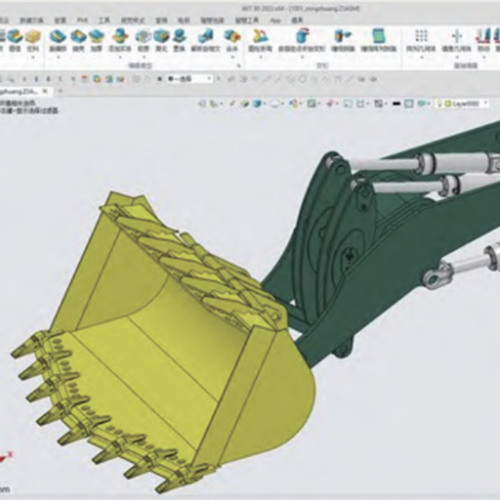Image resolution: width=500 pixels, height=500 pixels.
Task: Choose the Thicken tool icon in the ribbon
Action: coord(96,36)
